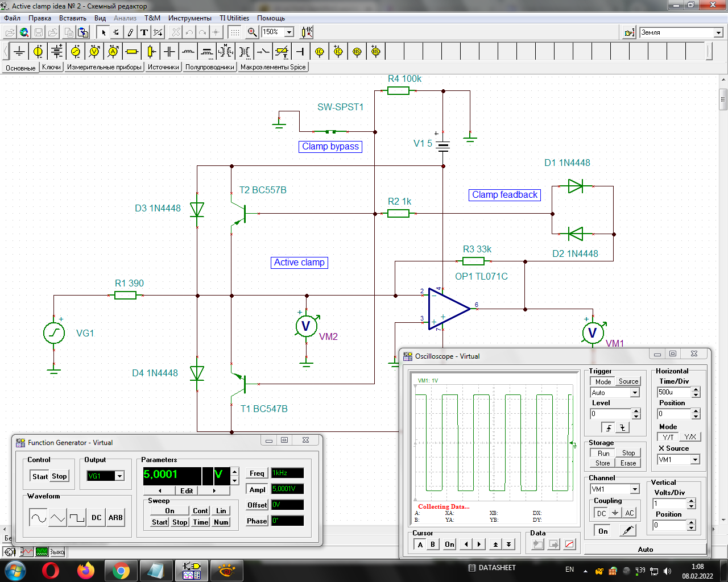Switch to the Полупроводники component tab
This screenshot has height=582, width=728.
209,67
